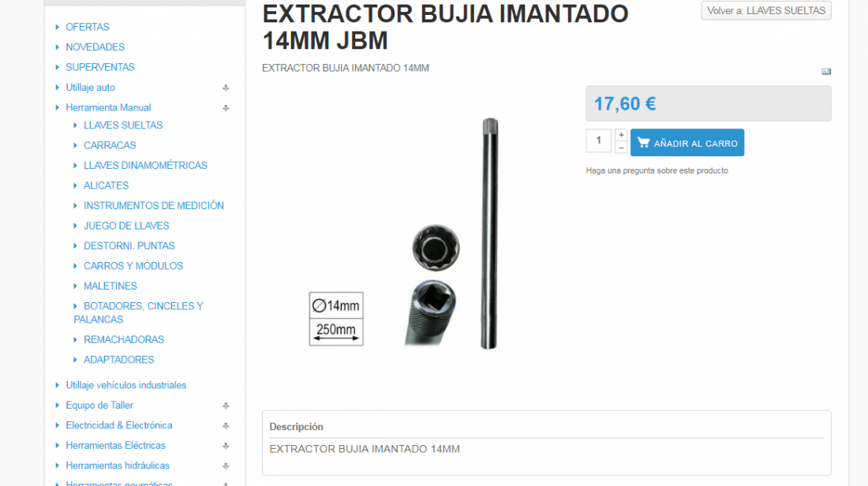This screenshot has width=868, height=486.
Task: Click the small email icon near price
Action: point(826,72)
